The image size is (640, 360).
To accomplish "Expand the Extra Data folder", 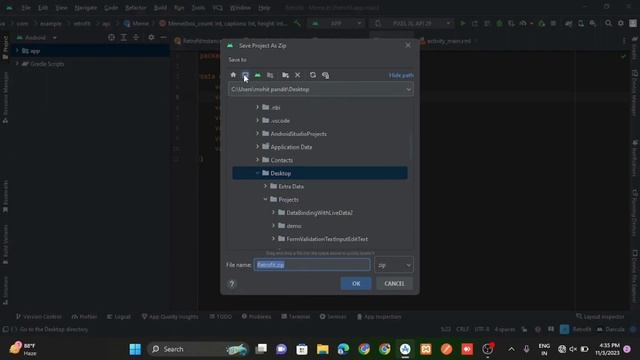I will click(x=265, y=186).
